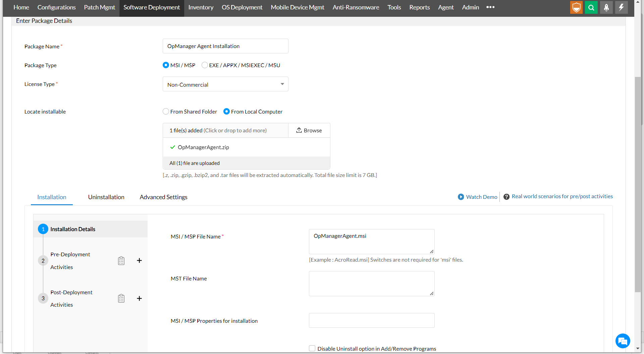The width and height of the screenshot is (644, 354).
Task: Open OS Deployment menu
Action: [242, 7]
